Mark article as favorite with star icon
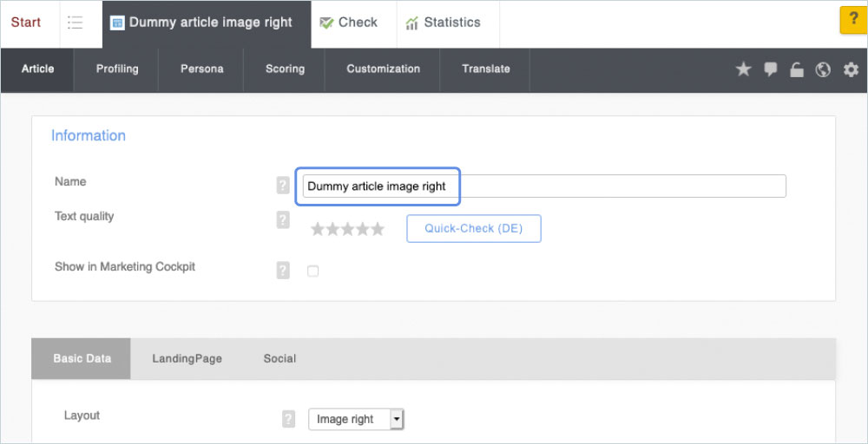The height and width of the screenshot is (444, 868). pyautogui.click(x=743, y=69)
